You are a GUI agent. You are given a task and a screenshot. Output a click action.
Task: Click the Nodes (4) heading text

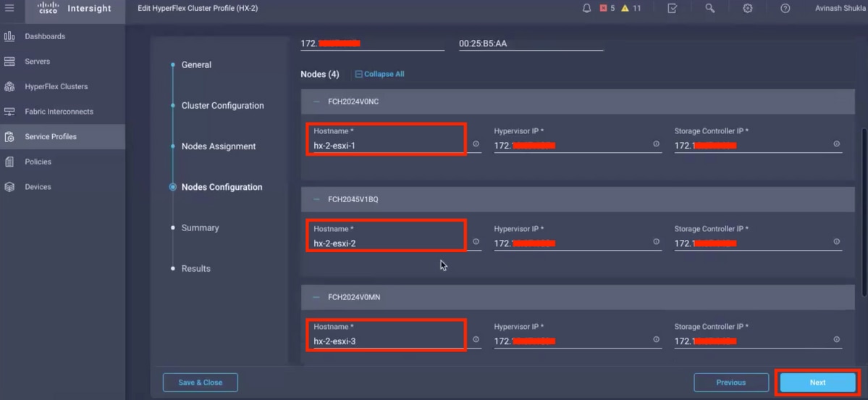[x=320, y=74]
